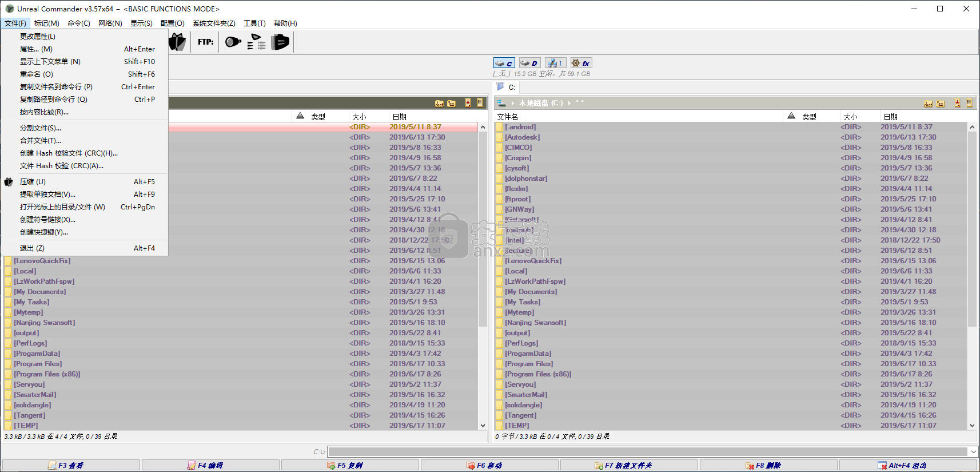Switch right panel to drive C
980x472 pixels.
(504, 64)
